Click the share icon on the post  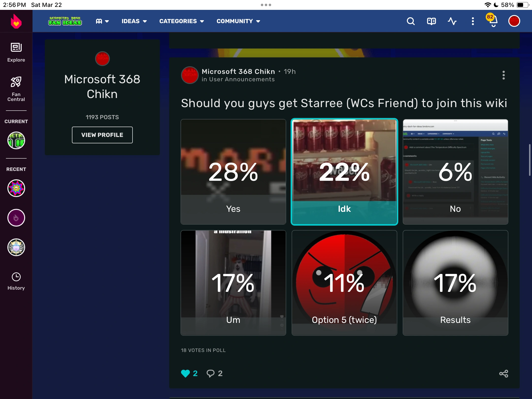[503, 373]
